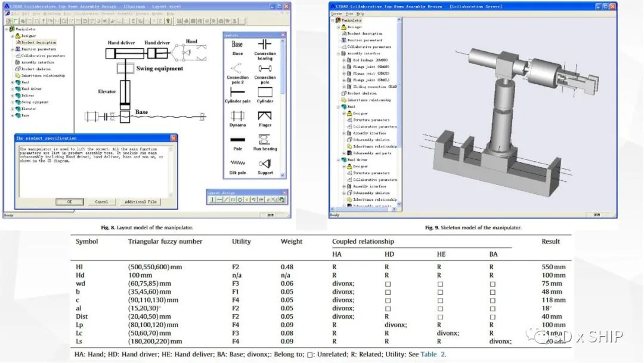
Task: Select Subassembly and parts under Hand node
Action: (372, 153)
